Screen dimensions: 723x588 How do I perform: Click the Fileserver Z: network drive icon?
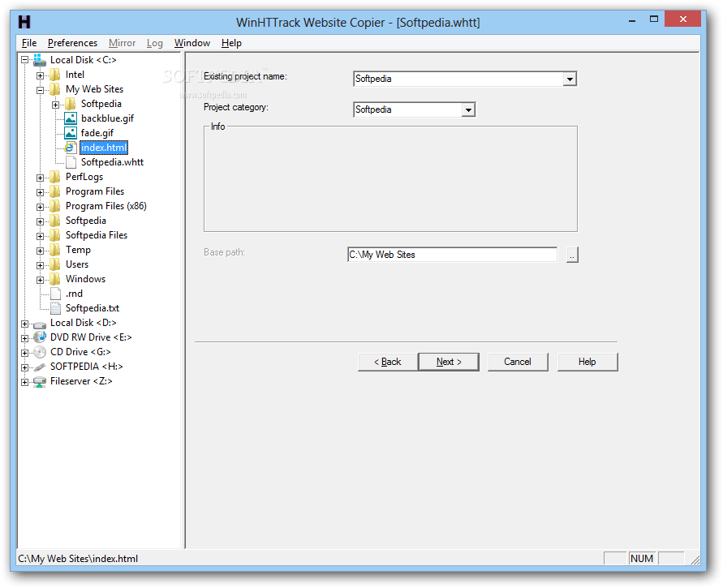[x=40, y=381]
